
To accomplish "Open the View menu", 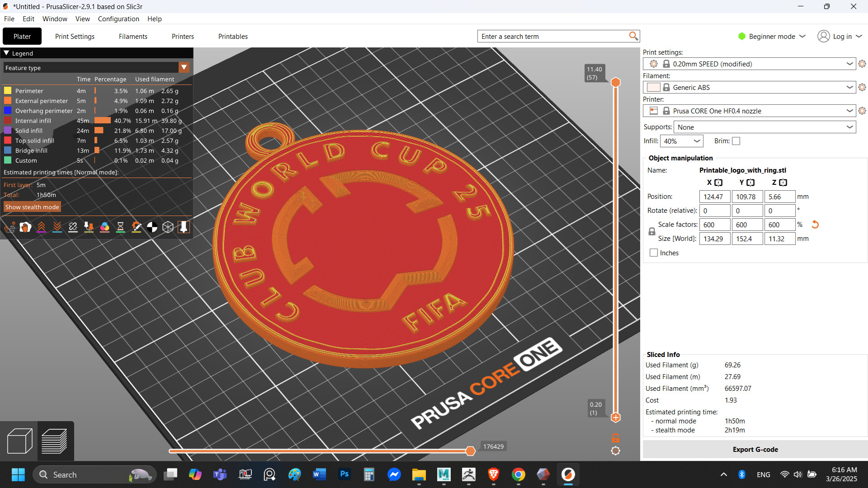I will tap(82, 19).
